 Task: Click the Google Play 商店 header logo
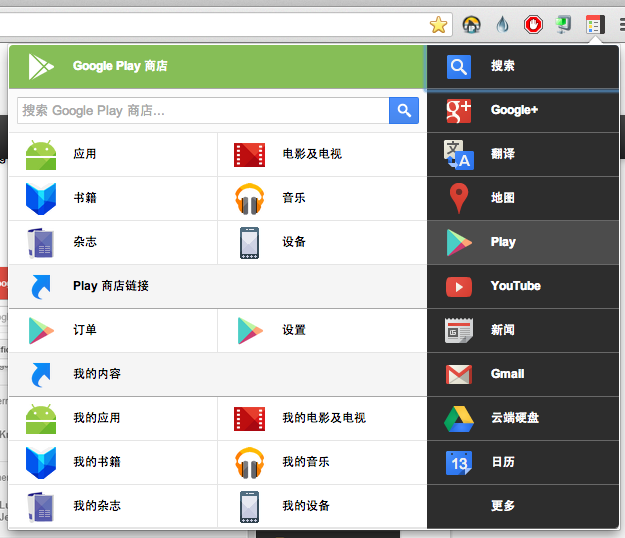[x=41, y=66]
